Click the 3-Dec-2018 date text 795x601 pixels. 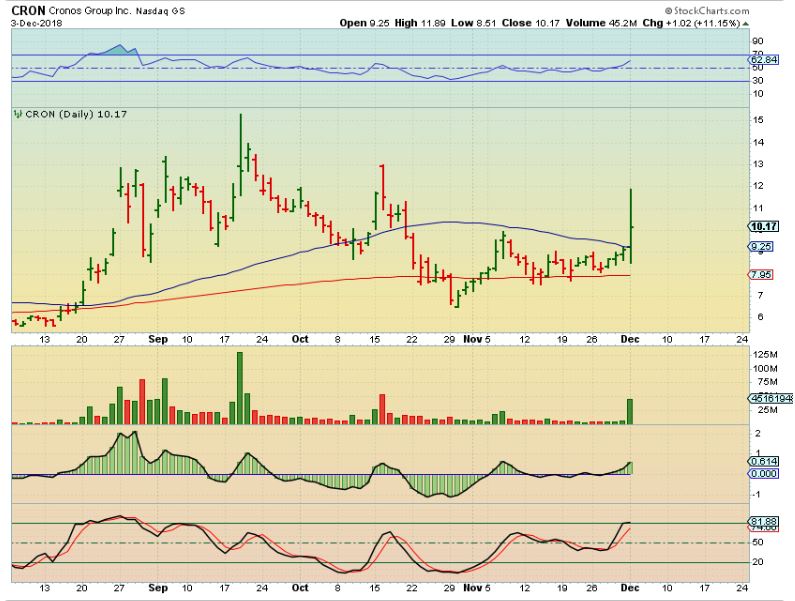(x=37, y=23)
